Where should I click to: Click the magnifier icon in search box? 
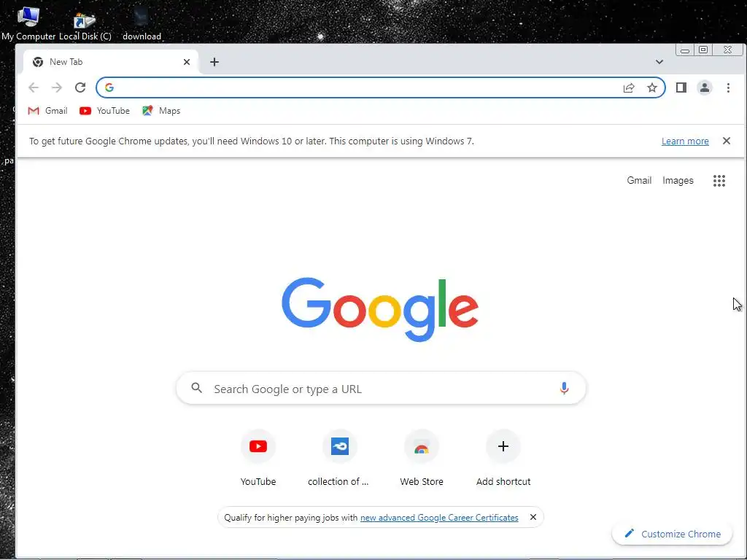tap(197, 388)
